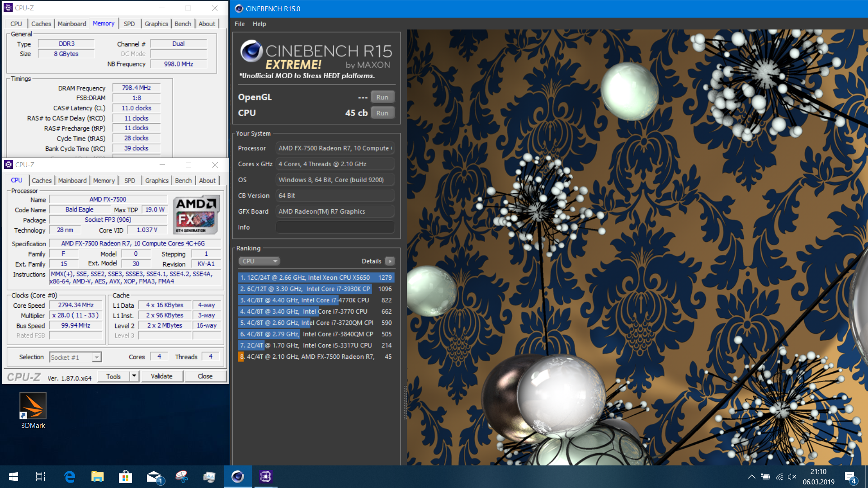The height and width of the screenshot is (488, 868).
Task: Click the DRAM Frequency value 798.4 MHz
Action: coord(137,88)
